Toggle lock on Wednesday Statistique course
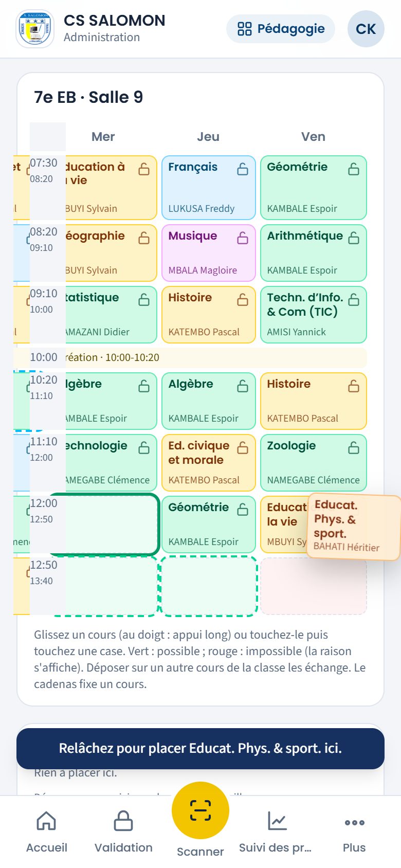401x868 pixels. [x=144, y=300]
